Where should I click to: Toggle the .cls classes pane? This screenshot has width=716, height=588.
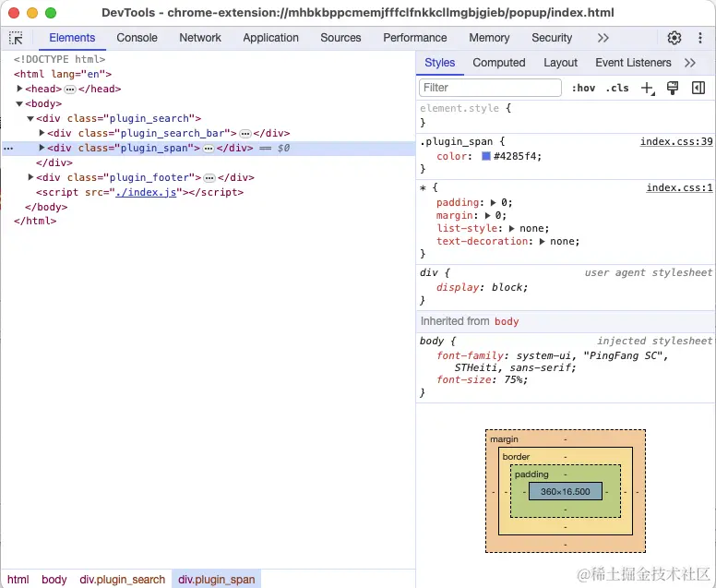click(617, 88)
